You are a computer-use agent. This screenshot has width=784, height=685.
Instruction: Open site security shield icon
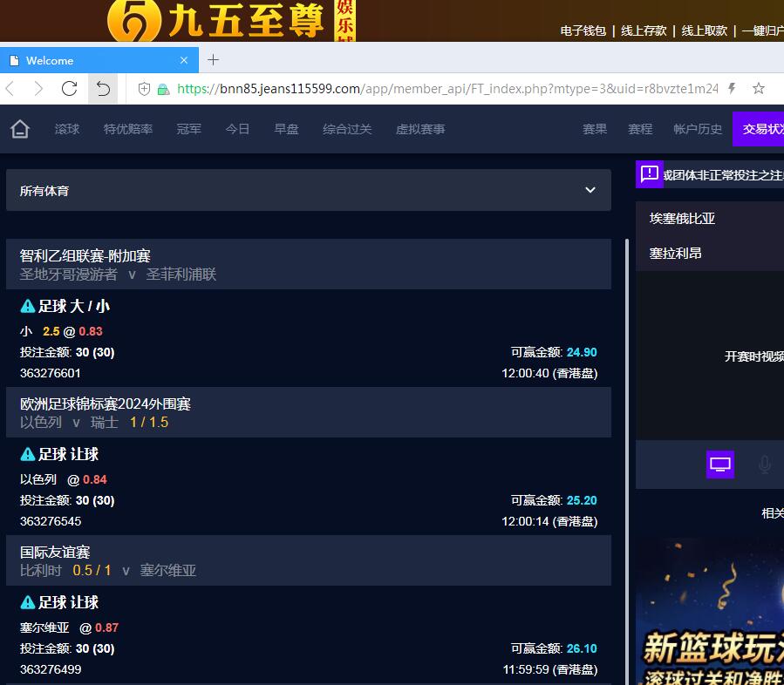click(144, 89)
